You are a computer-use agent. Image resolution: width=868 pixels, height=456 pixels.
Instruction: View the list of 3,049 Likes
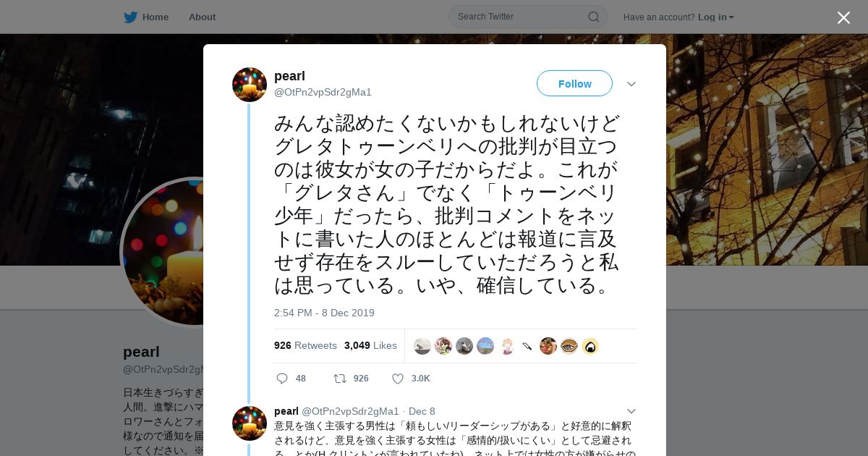point(370,345)
